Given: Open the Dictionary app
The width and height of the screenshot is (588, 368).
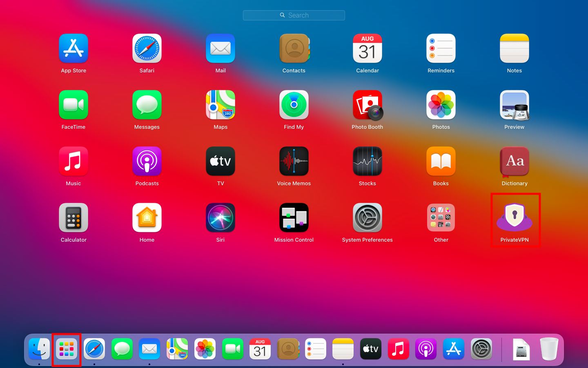Looking at the screenshot, I should click(x=514, y=161).
